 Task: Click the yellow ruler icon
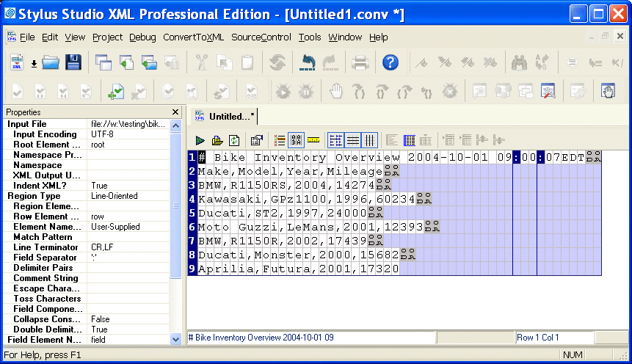click(x=313, y=139)
